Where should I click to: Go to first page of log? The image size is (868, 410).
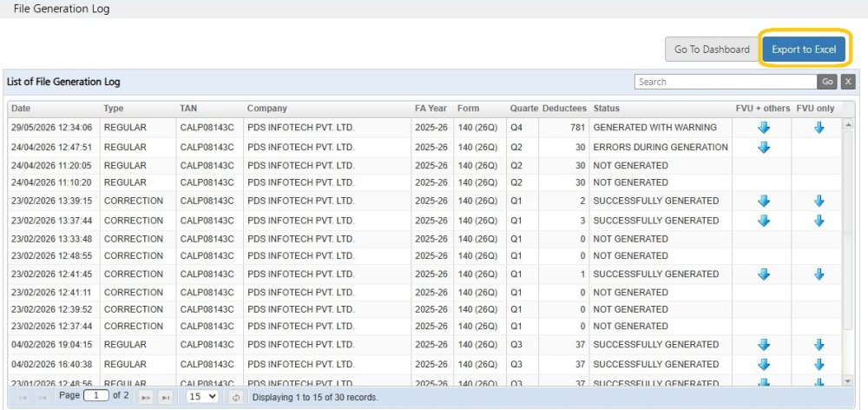point(23,397)
